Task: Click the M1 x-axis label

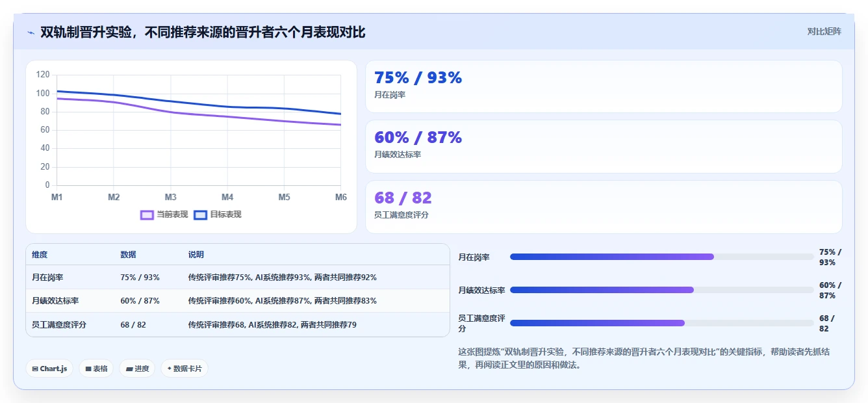Action: click(57, 197)
